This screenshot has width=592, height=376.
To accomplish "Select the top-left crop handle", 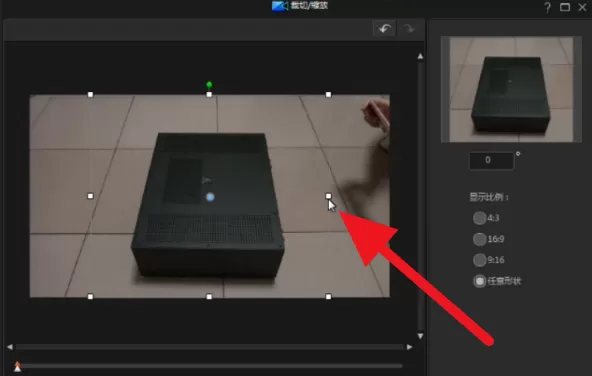I will 90,94.
